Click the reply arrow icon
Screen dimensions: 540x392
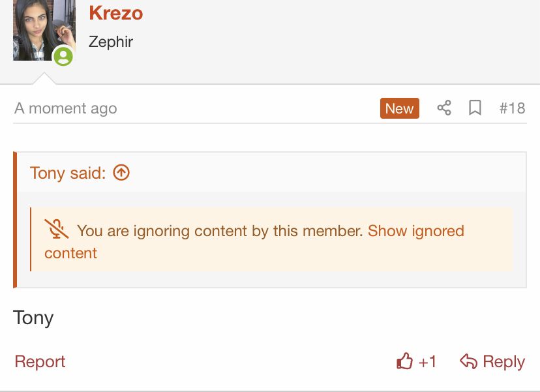click(x=468, y=361)
